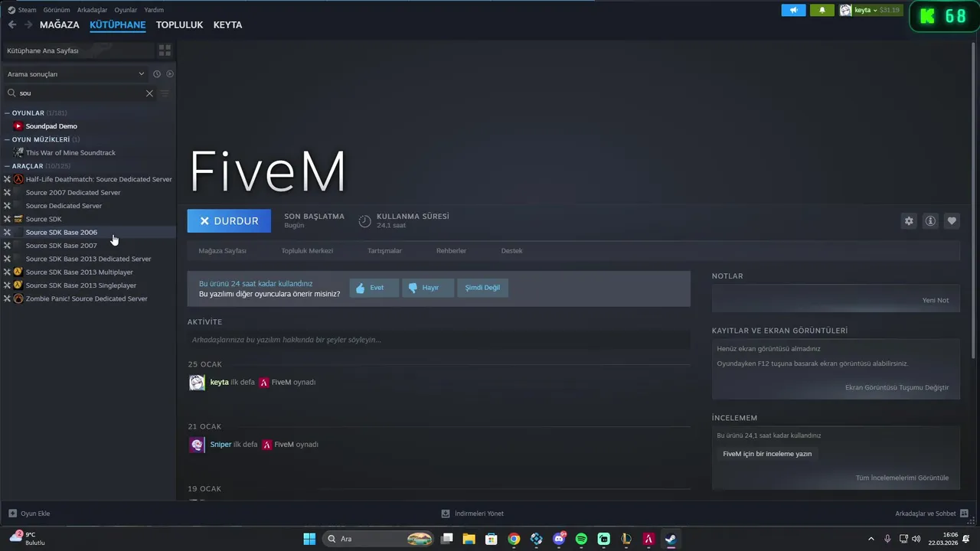The height and width of the screenshot is (551, 980).
Task: Show FiveM info icon beside the gear
Action: 930,221
